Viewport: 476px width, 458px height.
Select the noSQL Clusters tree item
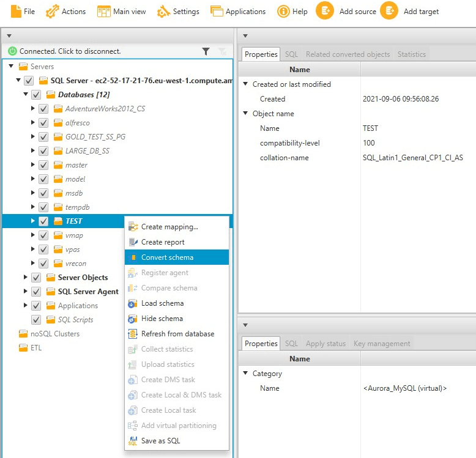55,334
